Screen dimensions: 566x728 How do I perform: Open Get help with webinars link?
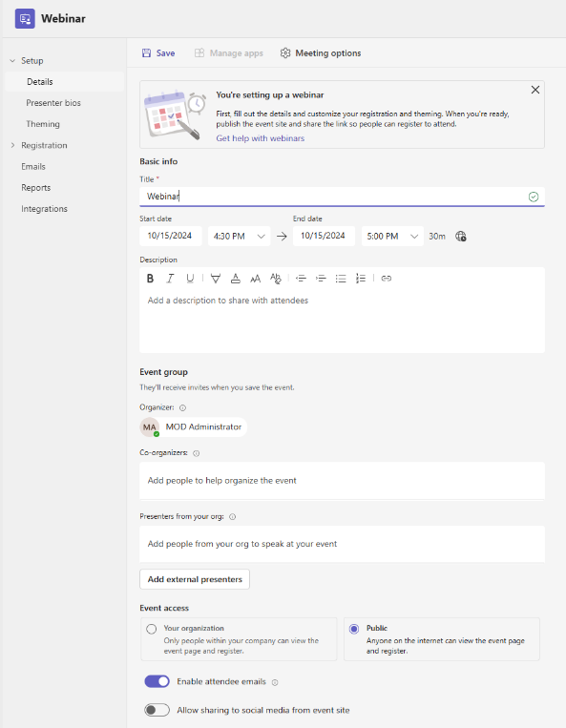click(260, 138)
